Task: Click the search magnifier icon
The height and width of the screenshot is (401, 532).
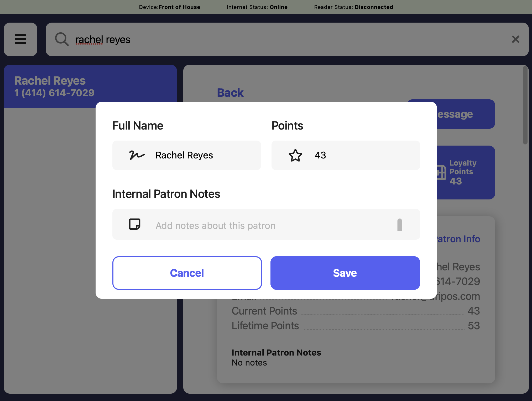Action: click(62, 39)
